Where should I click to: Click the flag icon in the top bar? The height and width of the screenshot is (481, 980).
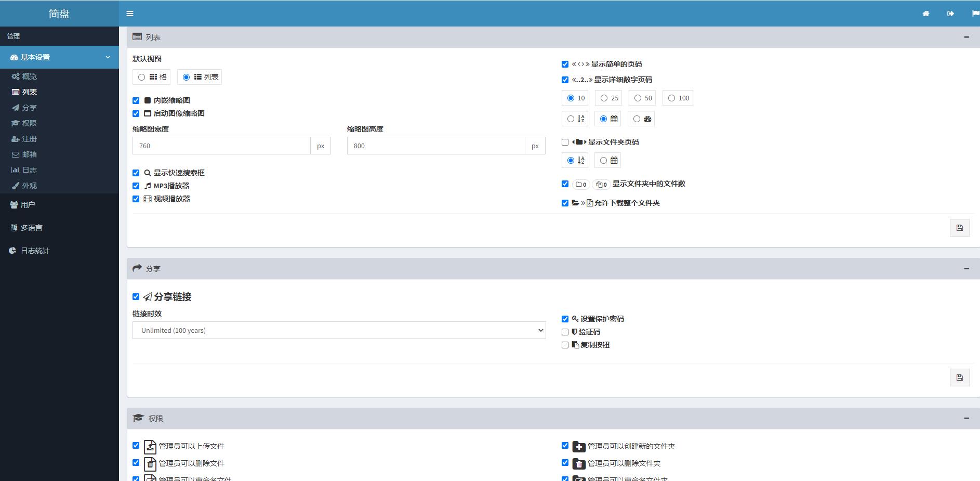[975, 14]
